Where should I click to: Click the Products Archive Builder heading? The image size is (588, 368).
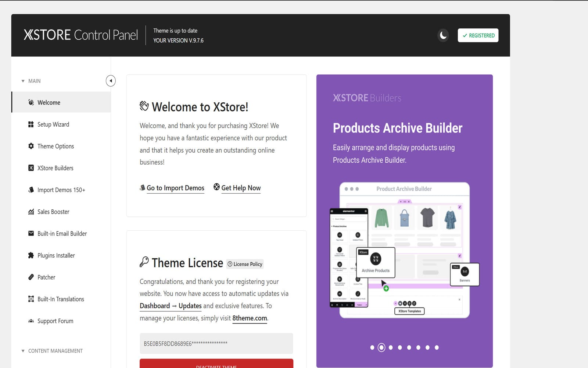point(398,128)
